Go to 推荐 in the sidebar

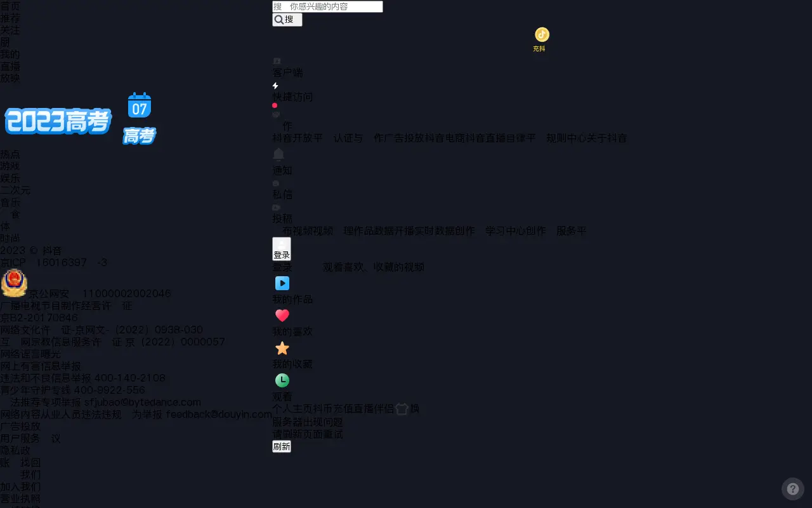point(10,18)
